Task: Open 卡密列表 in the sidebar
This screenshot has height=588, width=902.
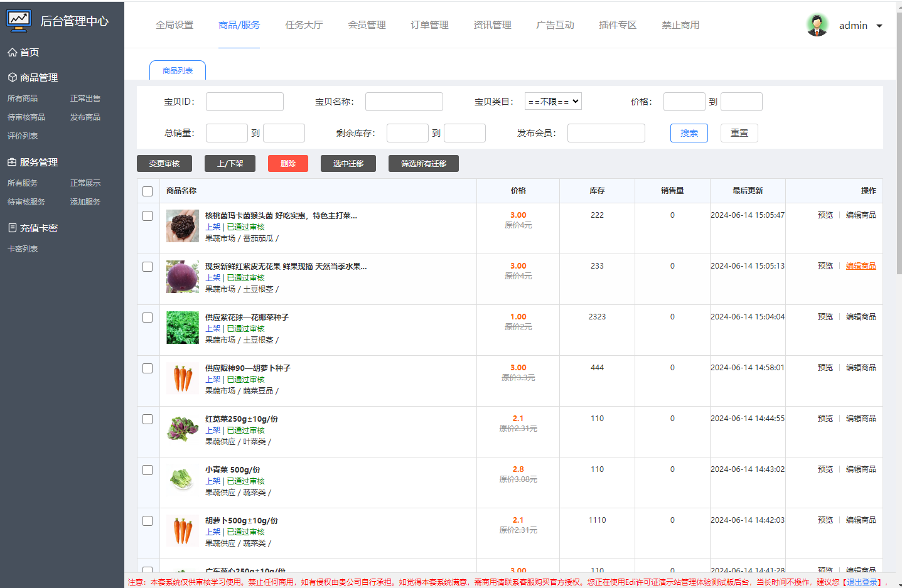Action: (23, 249)
